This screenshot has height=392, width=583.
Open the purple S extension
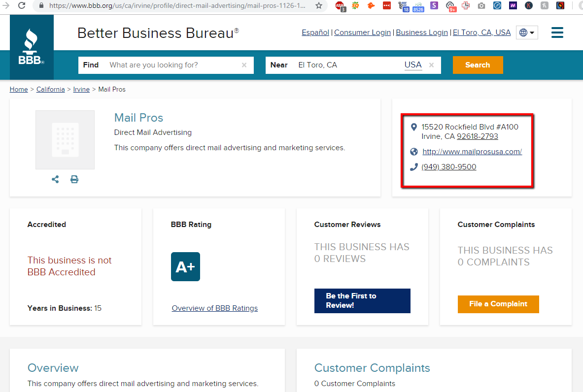coord(434,5)
